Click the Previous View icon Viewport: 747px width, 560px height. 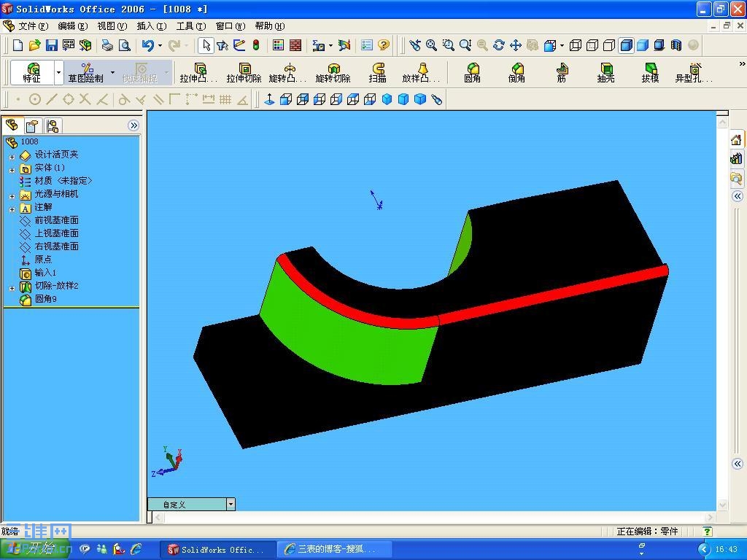coord(415,45)
